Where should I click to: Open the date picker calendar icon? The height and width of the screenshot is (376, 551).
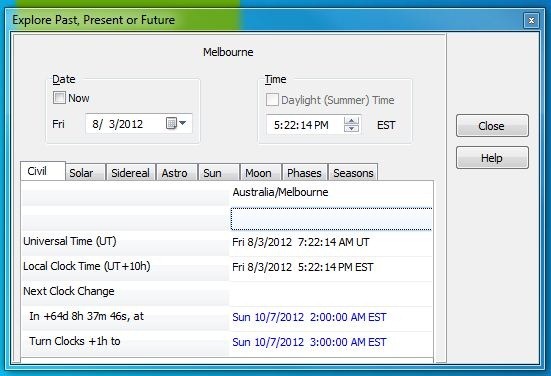[x=171, y=123]
